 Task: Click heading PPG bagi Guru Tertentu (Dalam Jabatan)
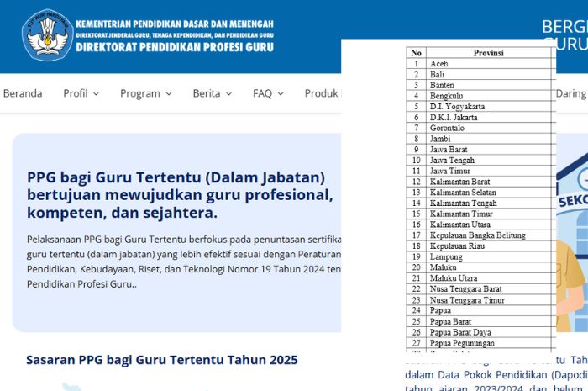coord(180,195)
